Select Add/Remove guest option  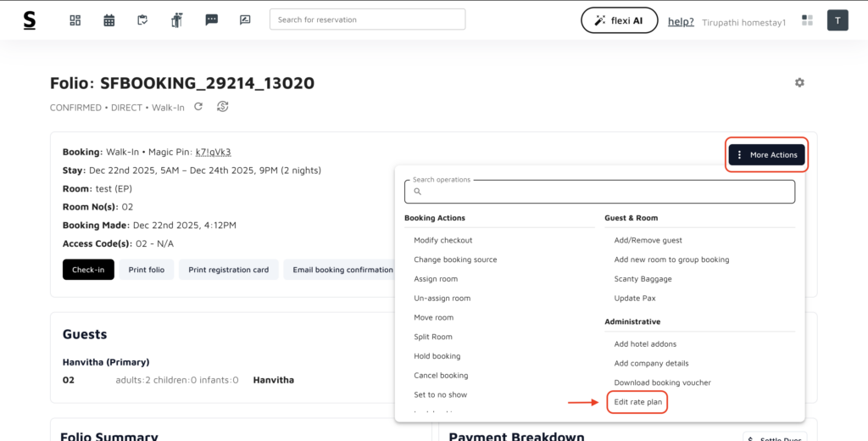click(x=648, y=240)
